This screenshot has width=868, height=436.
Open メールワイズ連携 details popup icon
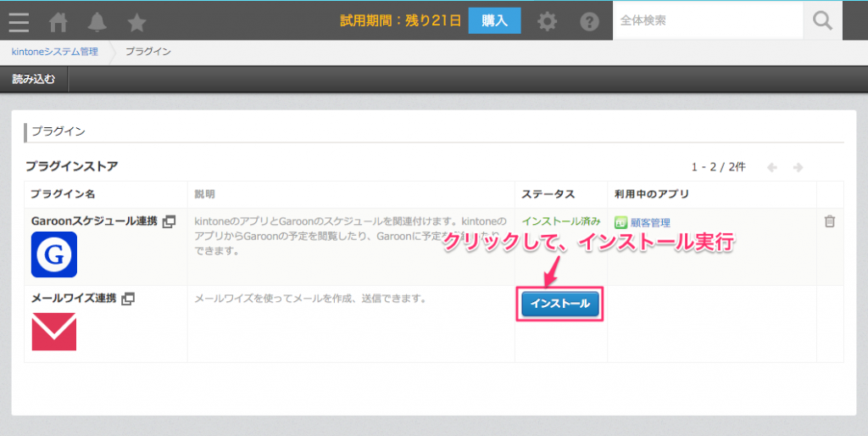128,299
